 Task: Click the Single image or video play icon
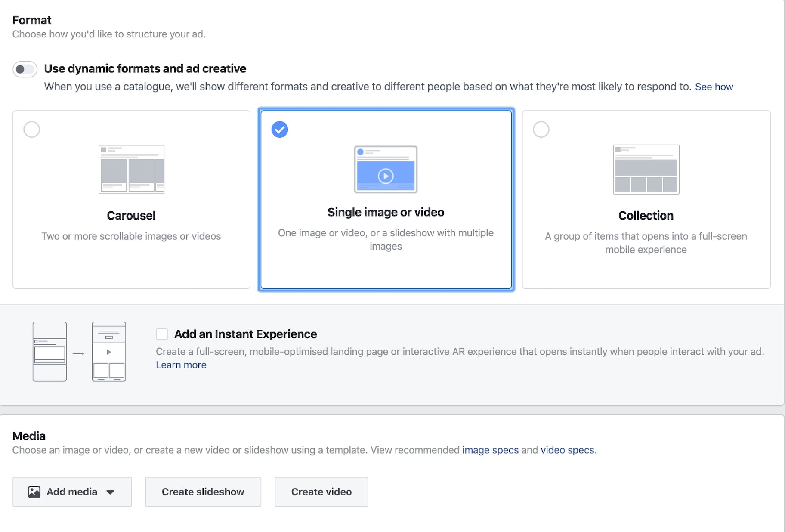click(x=386, y=176)
